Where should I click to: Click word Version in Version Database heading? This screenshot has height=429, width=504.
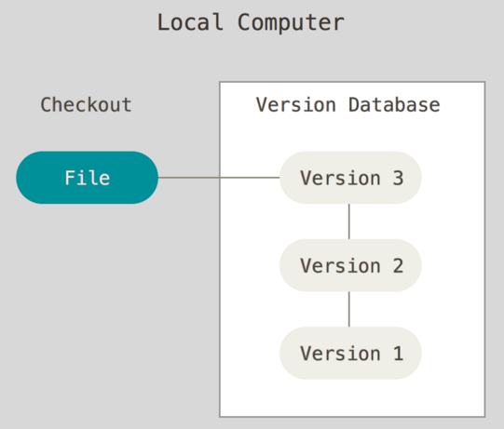coord(295,104)
